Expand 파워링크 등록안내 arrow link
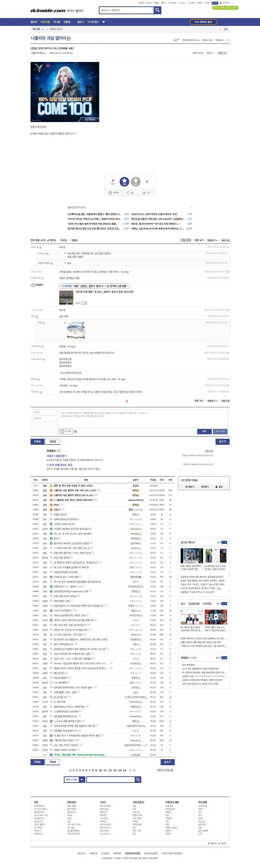The image size is (260, 868). [209, 451]
